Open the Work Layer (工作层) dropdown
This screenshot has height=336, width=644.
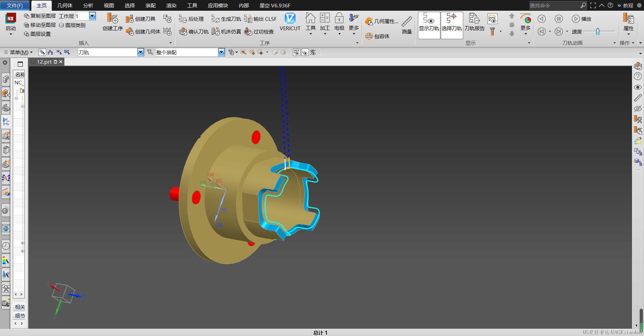[x=93, y=16]
